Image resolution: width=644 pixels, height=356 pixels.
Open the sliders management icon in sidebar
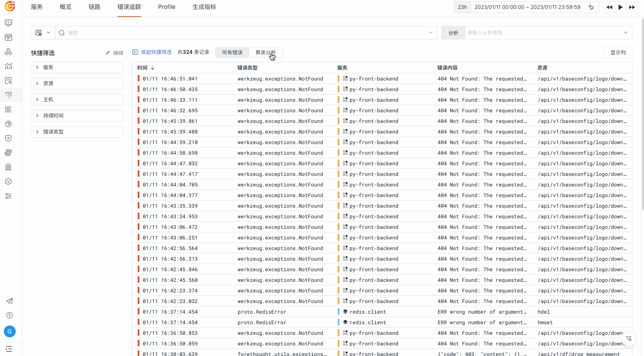[x=8, y=196]
